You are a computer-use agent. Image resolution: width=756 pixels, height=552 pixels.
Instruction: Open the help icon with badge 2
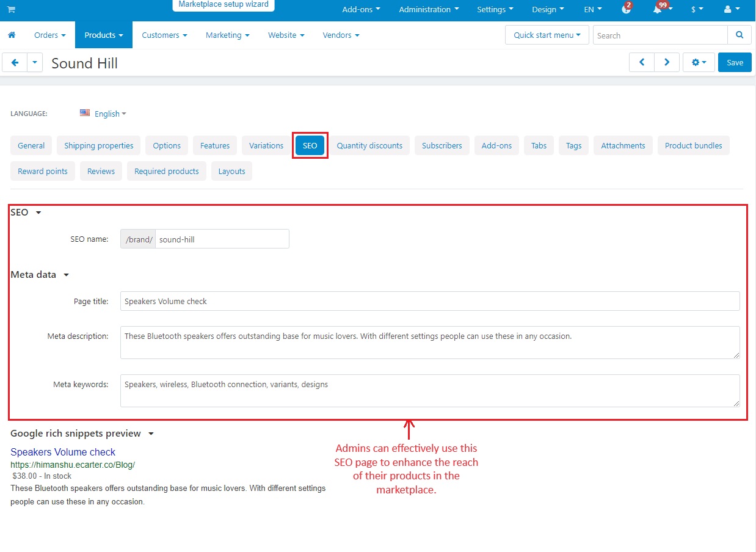click(626, 9)
